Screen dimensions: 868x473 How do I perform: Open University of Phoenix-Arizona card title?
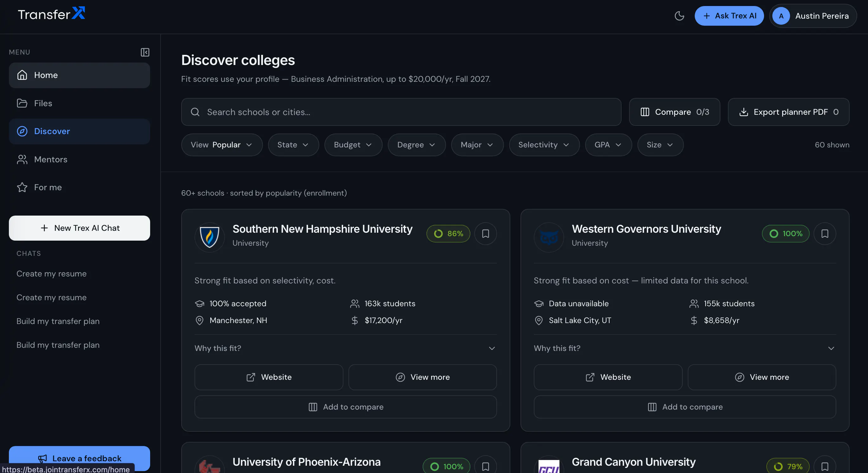point(307,462)
